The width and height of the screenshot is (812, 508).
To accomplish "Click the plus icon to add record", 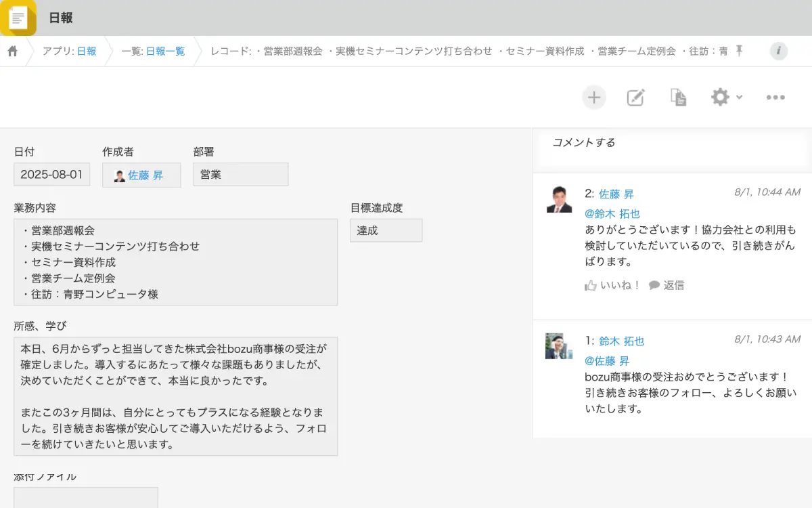I will click(594, 98).
